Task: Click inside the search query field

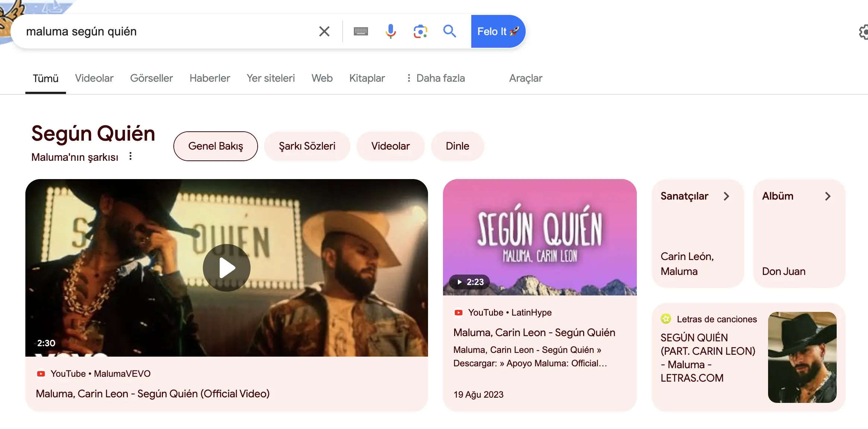Action: click(x=168, y=31)
